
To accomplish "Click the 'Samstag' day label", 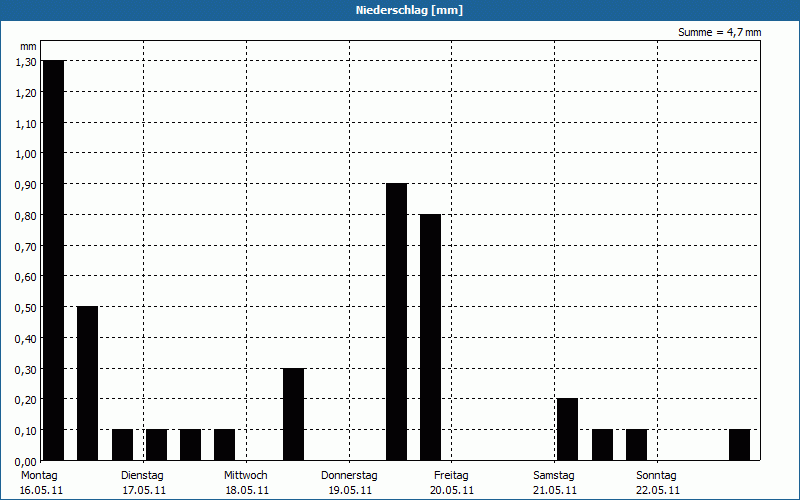I will 554,476.
